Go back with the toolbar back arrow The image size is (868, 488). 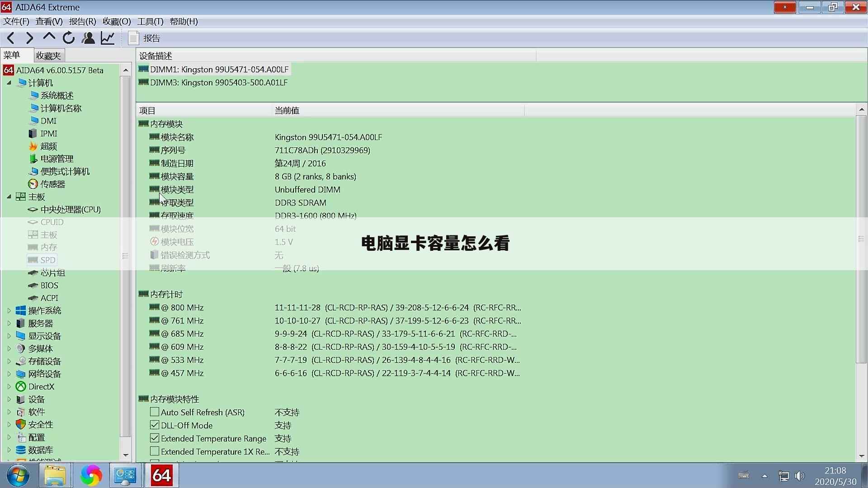coord(11,38)
